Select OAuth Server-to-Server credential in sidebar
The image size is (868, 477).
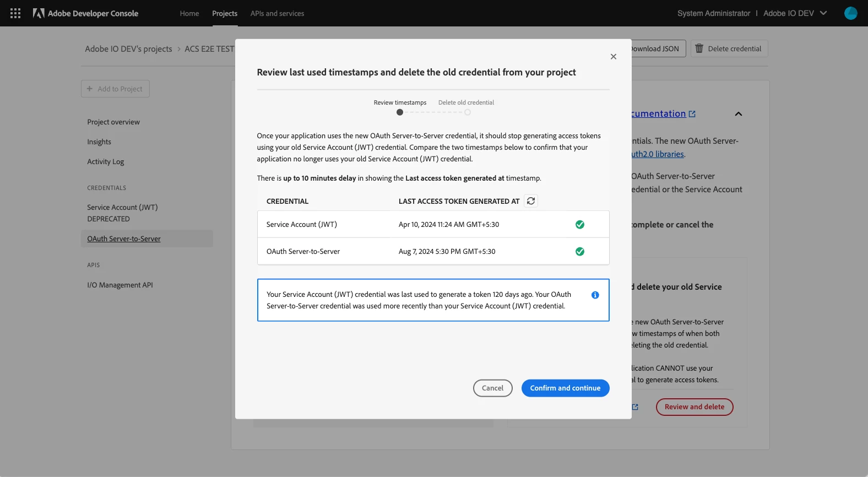coord(147,239)
